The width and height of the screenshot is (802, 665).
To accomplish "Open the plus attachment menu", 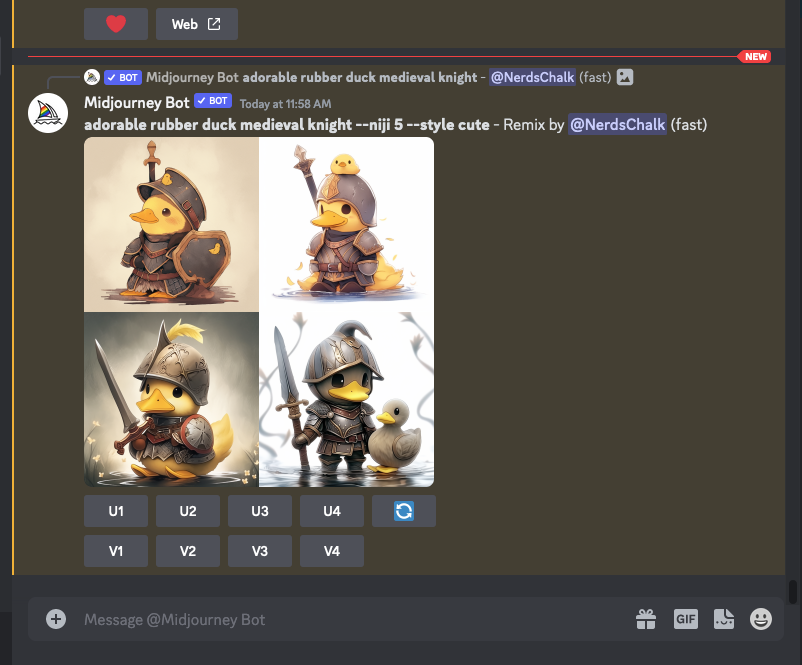I will [56, 619].
